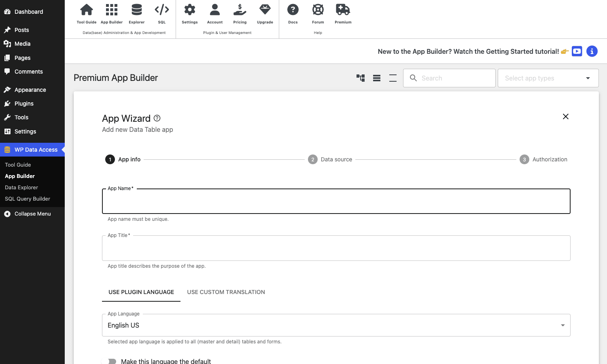607x364 pixels.
Task: Click 'Add new Data Table app' subtitle
Action: coord(138,129)
